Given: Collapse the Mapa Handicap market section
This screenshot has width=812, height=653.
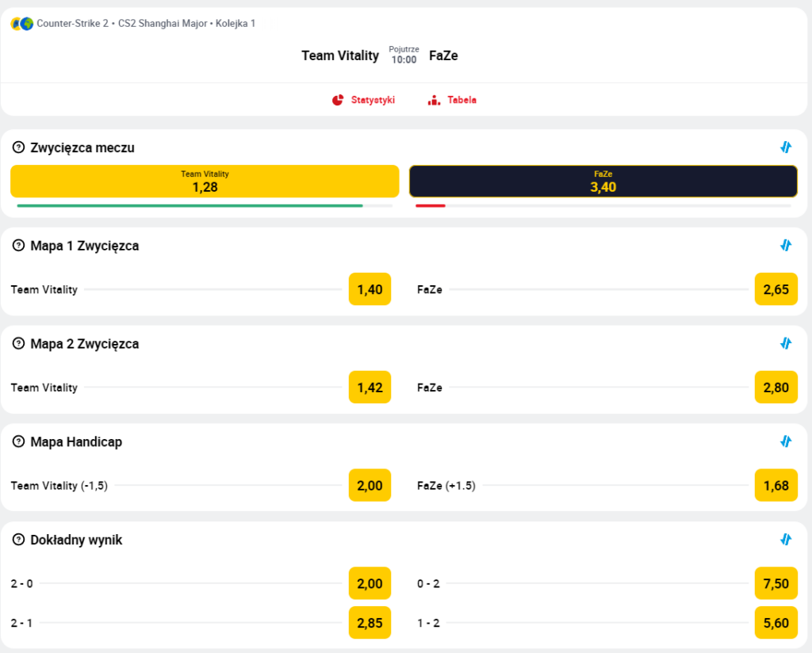Looking at the screenshot, I should click(786, 441).
